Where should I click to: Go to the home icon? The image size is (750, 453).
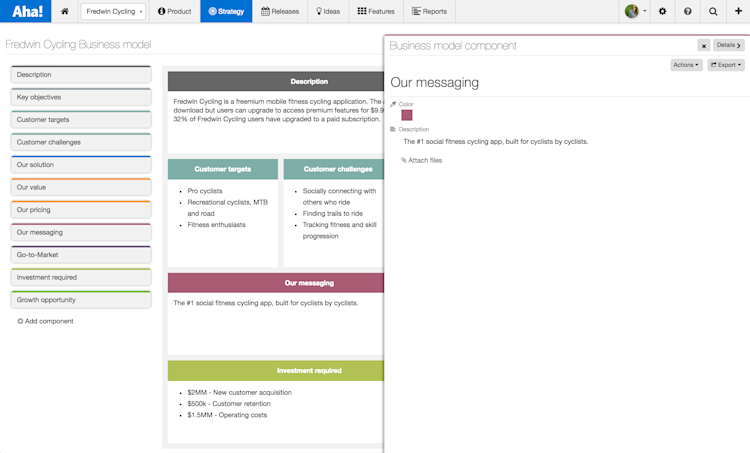[x=65, y=11]
